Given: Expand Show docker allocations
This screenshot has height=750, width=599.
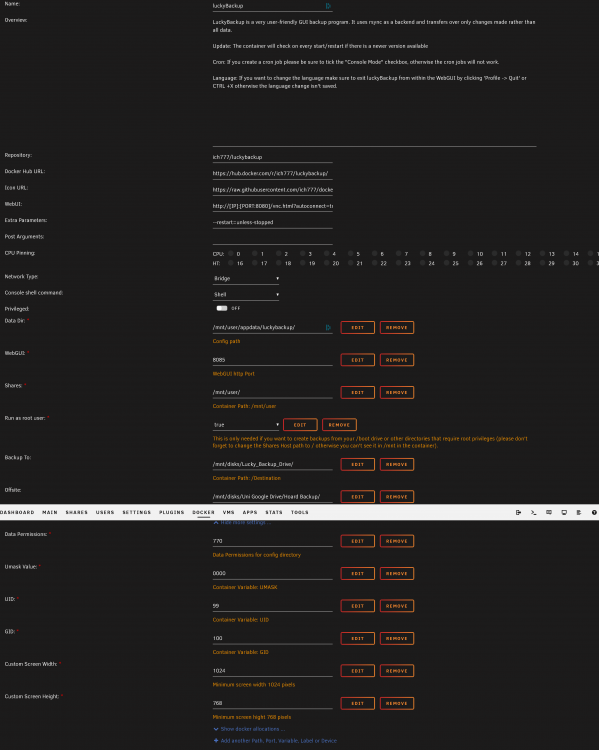Looking at the screenshot, I should point(249,729).
